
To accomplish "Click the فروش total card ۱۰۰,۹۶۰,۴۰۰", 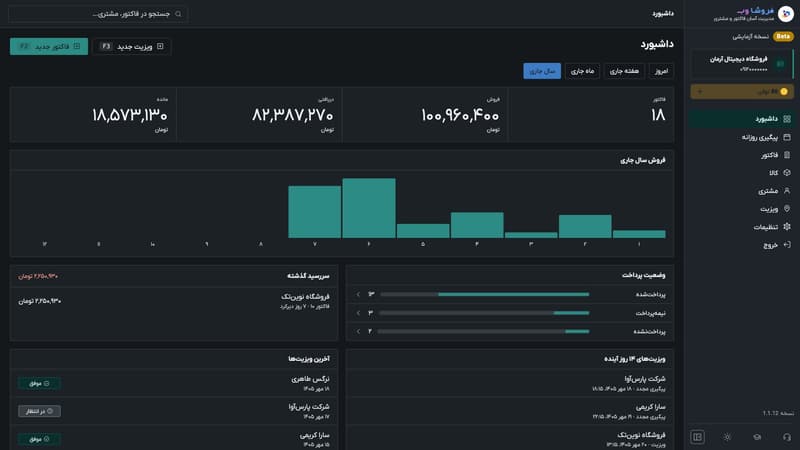I will [x=425, y=114].
